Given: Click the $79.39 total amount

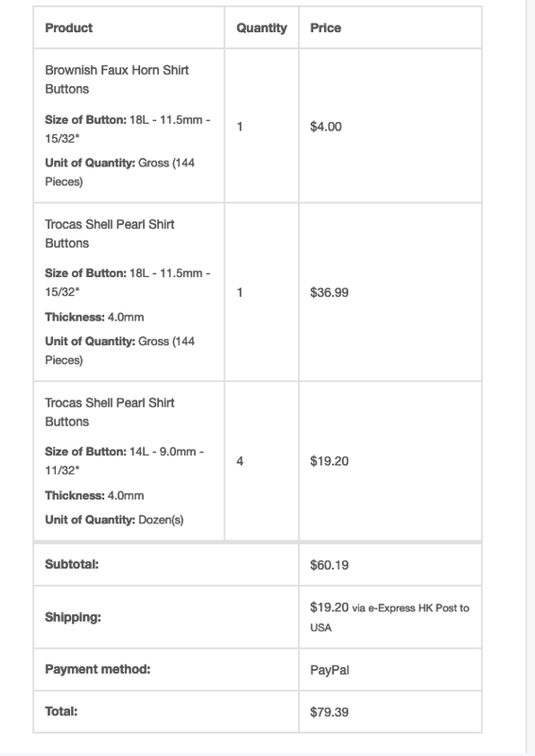Looking at the screenshot, I should pyautogui.click(x=330, y=712).
